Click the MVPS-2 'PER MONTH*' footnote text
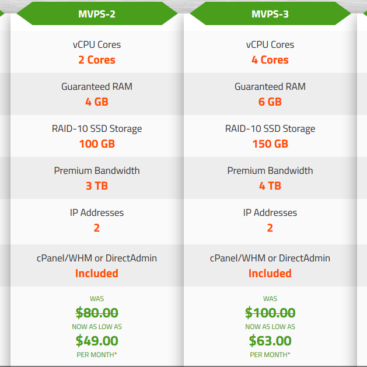367x367 pixels. tap(97, 355)
